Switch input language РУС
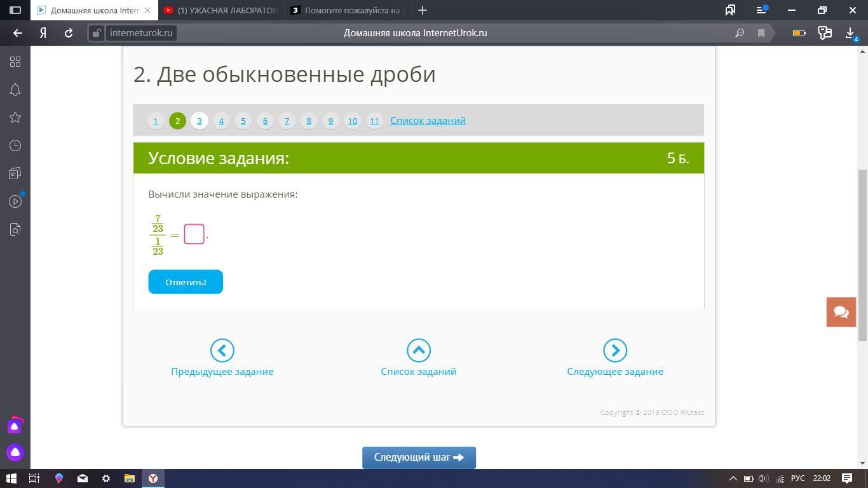The width and height of the screenshot is (868, 488). (797, 478)
